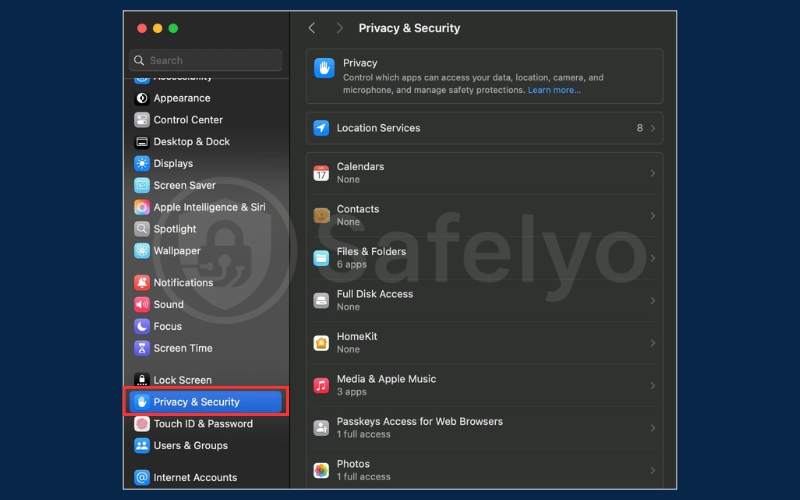This screenshot has width=800, height=500.
Task: Open Media & Apple Music chevron
Action: [653, 385]
